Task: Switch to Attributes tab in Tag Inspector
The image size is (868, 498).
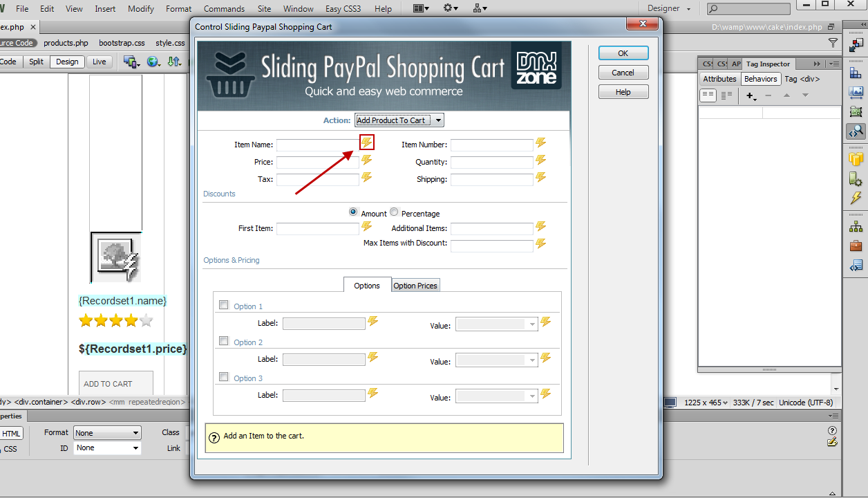Action: (x=719, y=79)
